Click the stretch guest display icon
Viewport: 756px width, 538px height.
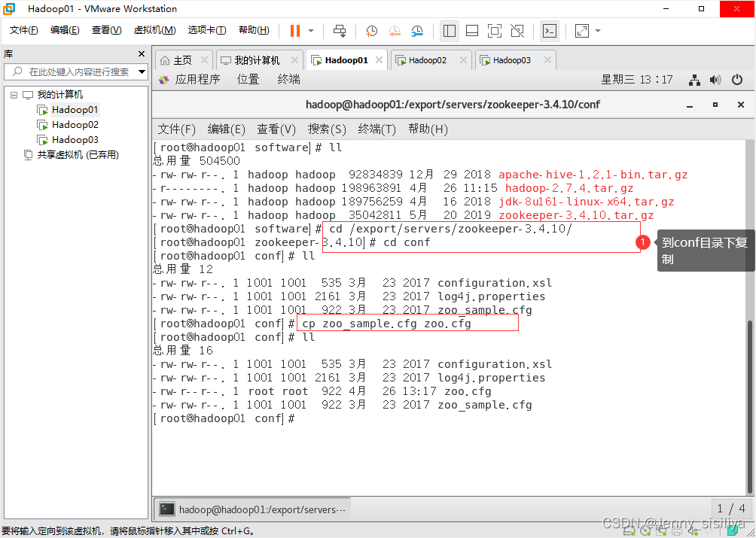(x=582, y=31)
